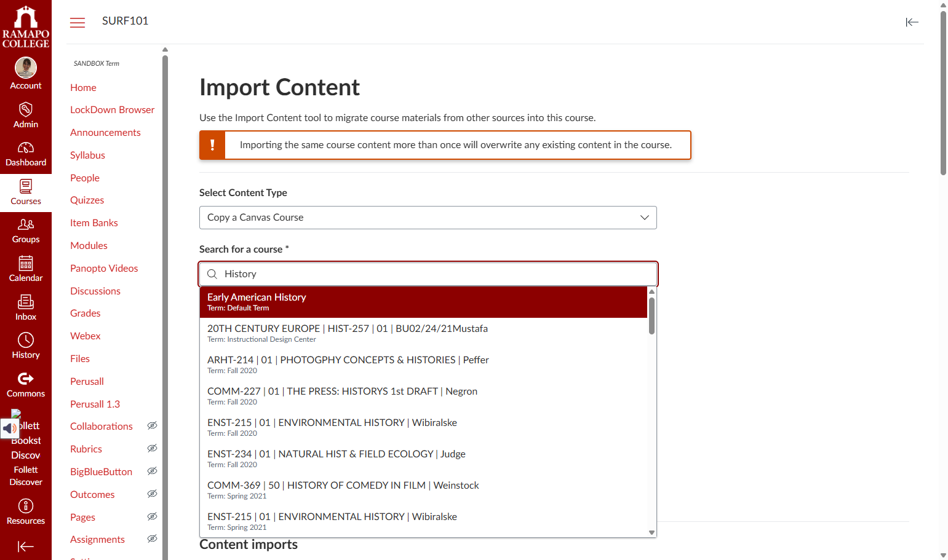Open Grades in course navigation
Screen dimensions: 948x560
(x=85, y=314)
